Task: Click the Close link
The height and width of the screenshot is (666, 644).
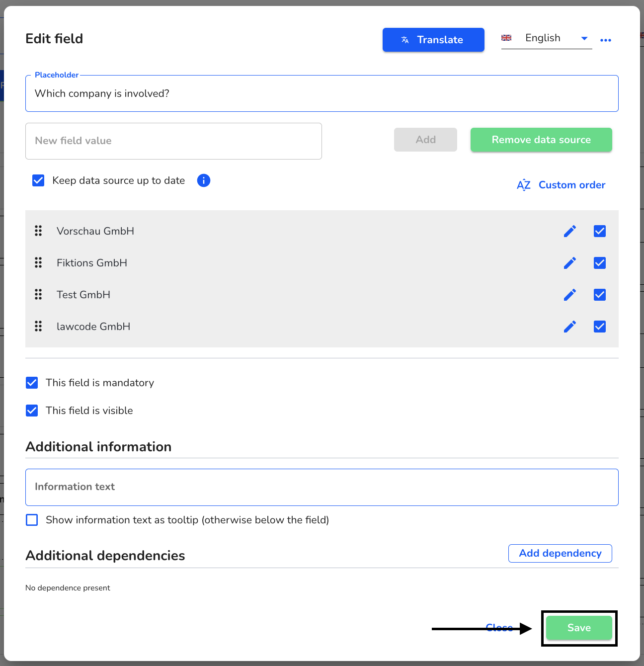Action: tap(499, 628)
